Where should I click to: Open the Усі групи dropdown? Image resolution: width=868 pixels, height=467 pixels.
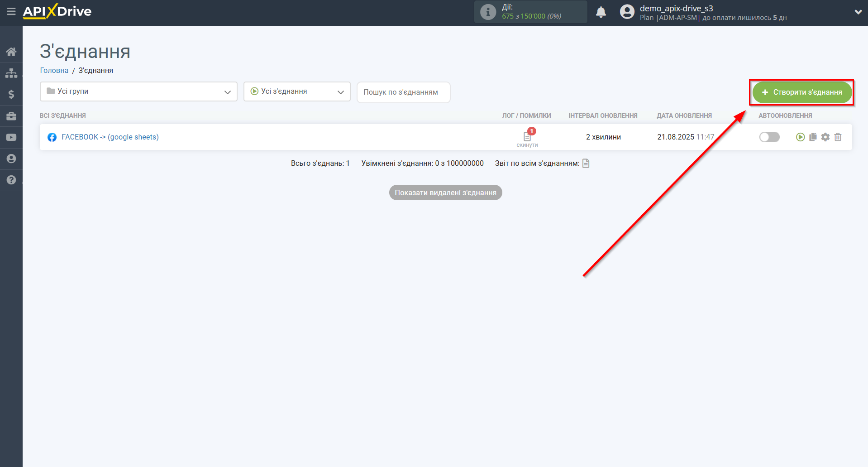coord(138,91)
